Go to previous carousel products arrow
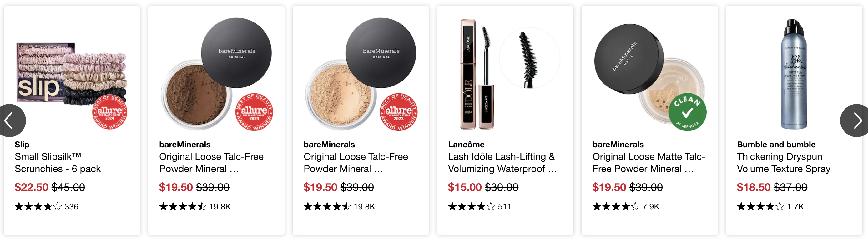The width and height of the screenshot is (868, 241). 11,120
